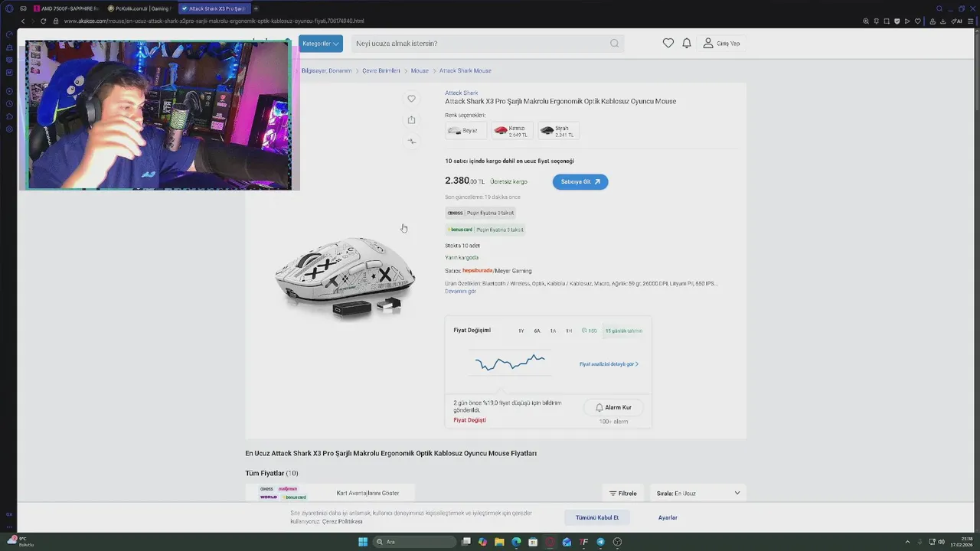Click the product share icon
The image size is (980, 551).
[x=411, y=119]
